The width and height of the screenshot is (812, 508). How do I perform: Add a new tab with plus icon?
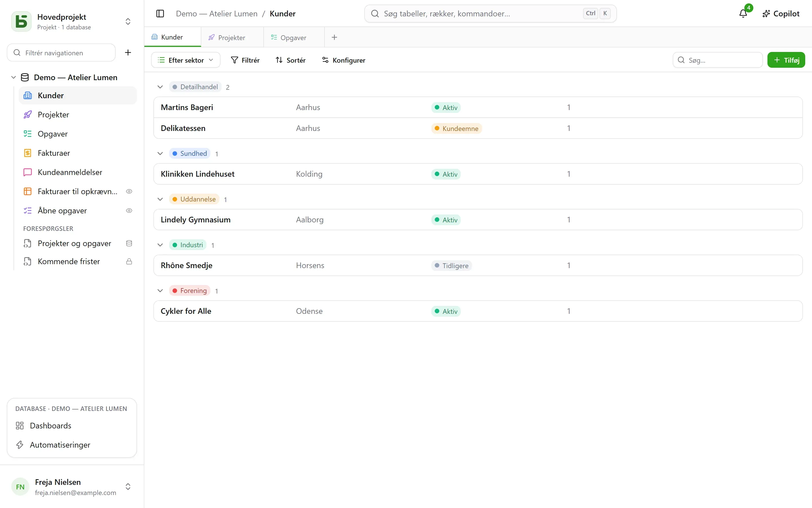(334, 37)
